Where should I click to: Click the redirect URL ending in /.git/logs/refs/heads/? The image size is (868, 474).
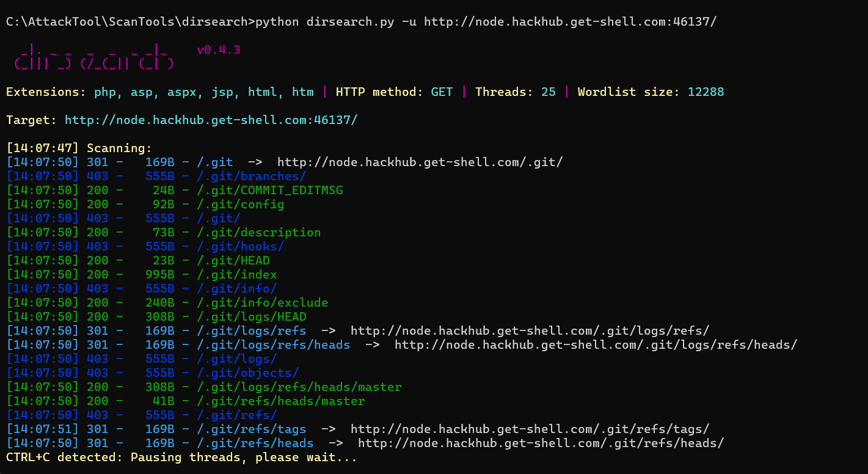(596, 345)
